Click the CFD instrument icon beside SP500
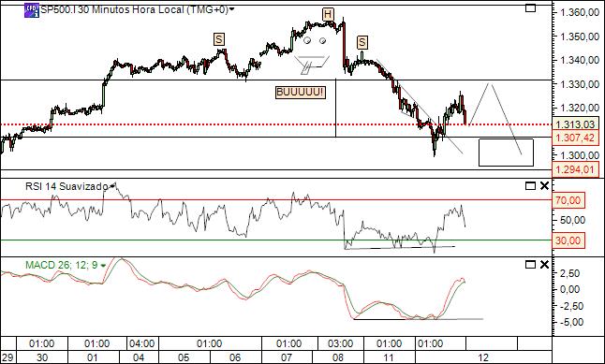The width and height of the screenshot is (605, 364). (32, 10)
